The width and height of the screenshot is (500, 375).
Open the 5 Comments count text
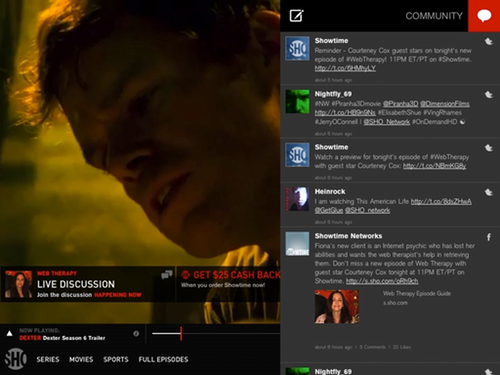(372, 347)
